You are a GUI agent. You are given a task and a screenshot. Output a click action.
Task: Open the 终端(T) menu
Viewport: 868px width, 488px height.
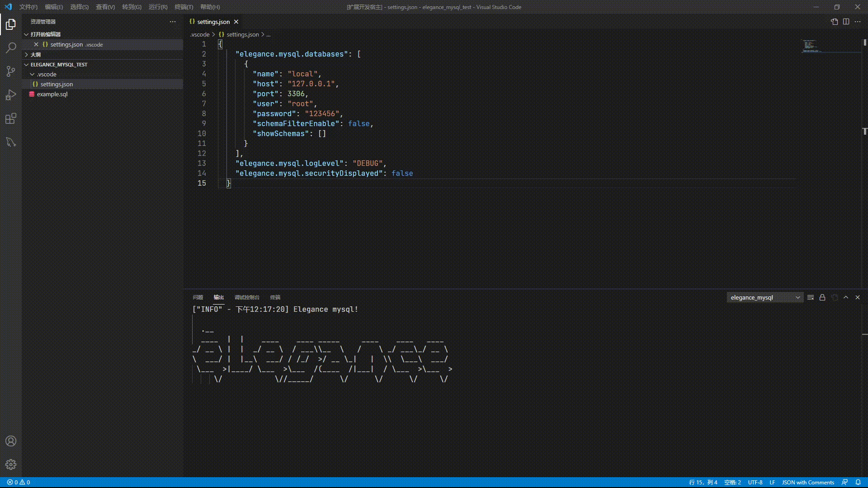(184, 7)
